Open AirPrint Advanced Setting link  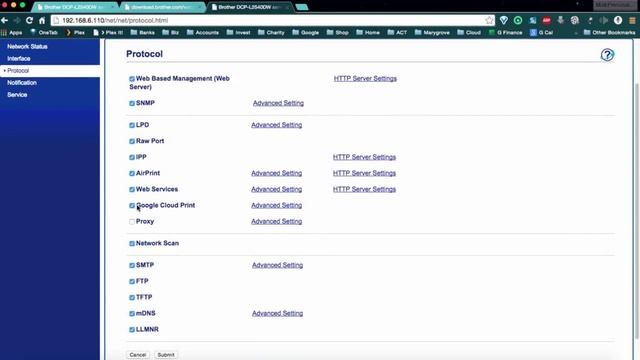click(x=277, y=173)
